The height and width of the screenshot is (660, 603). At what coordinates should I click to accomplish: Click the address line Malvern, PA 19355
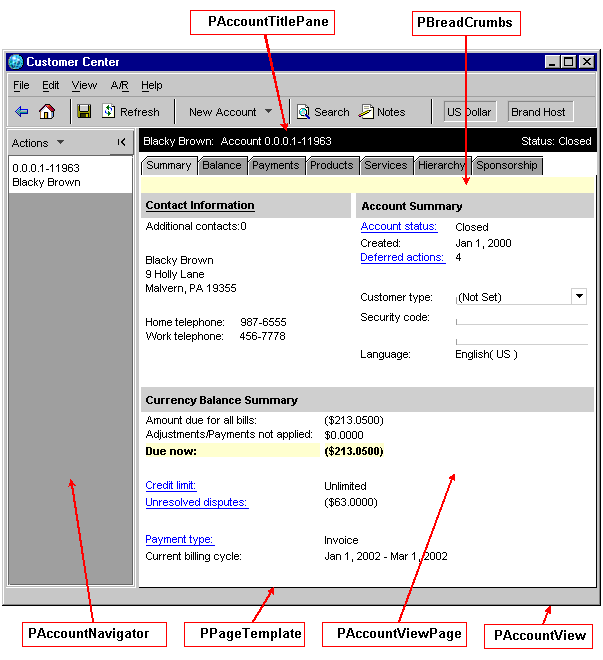(191, 288)
